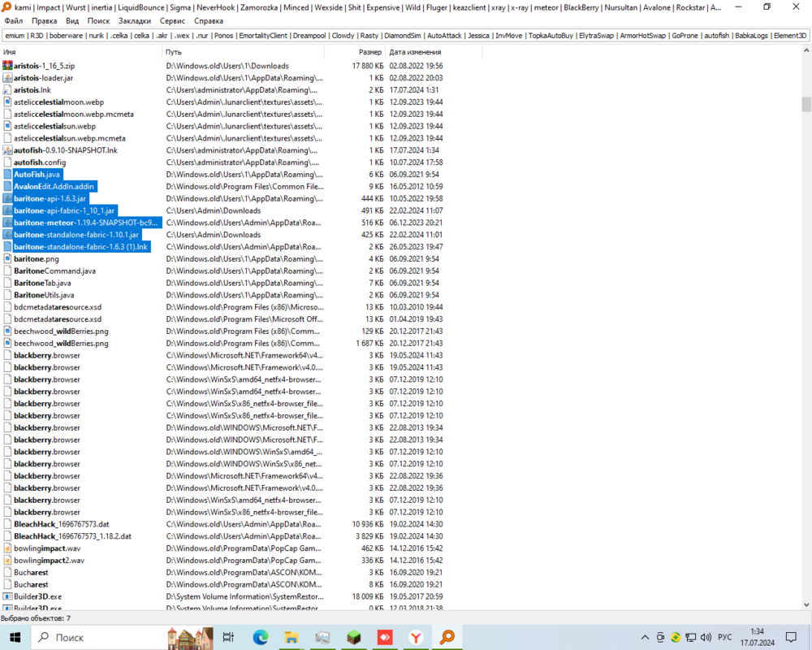Click the beechwood_wildBerries.png 129 КБ icon
Image resolution: width=812 pixels, height=650 pixels.
[7, 331]
